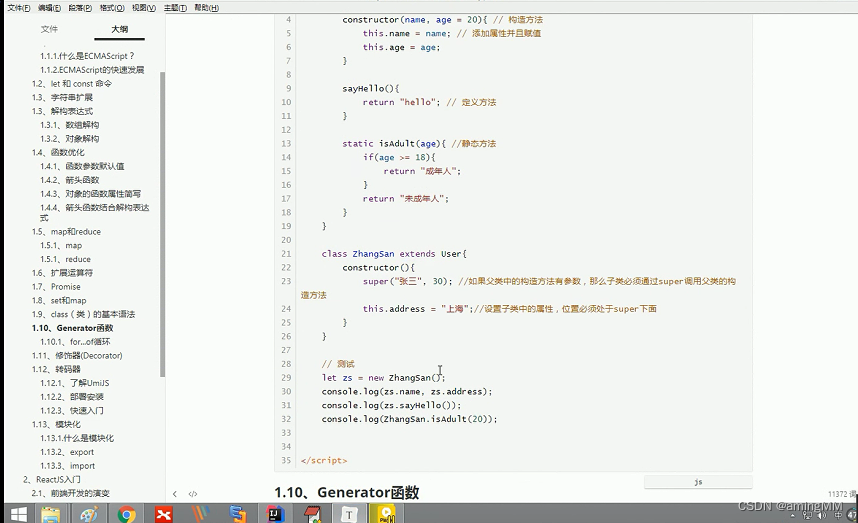Select outline heading 1.13、模块化

tap(56, 424)
